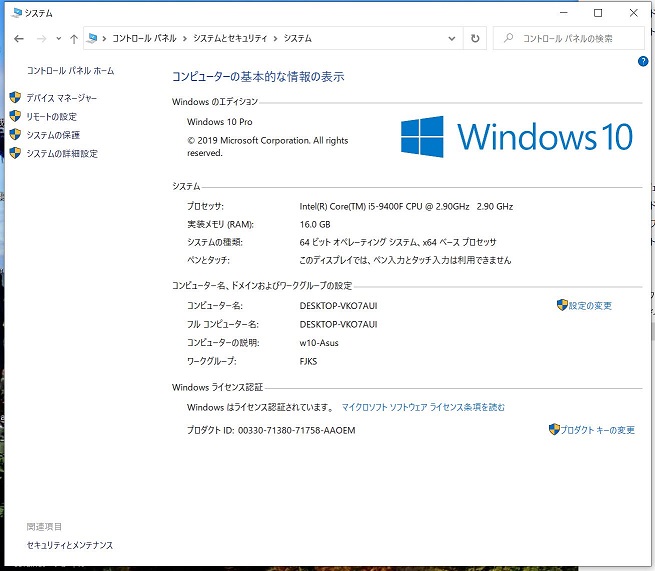Image resolution: width=655 pixels, height=571 pixels.
Task: Click the Windows 10 logo image
Action: click(x=517, y=137)
